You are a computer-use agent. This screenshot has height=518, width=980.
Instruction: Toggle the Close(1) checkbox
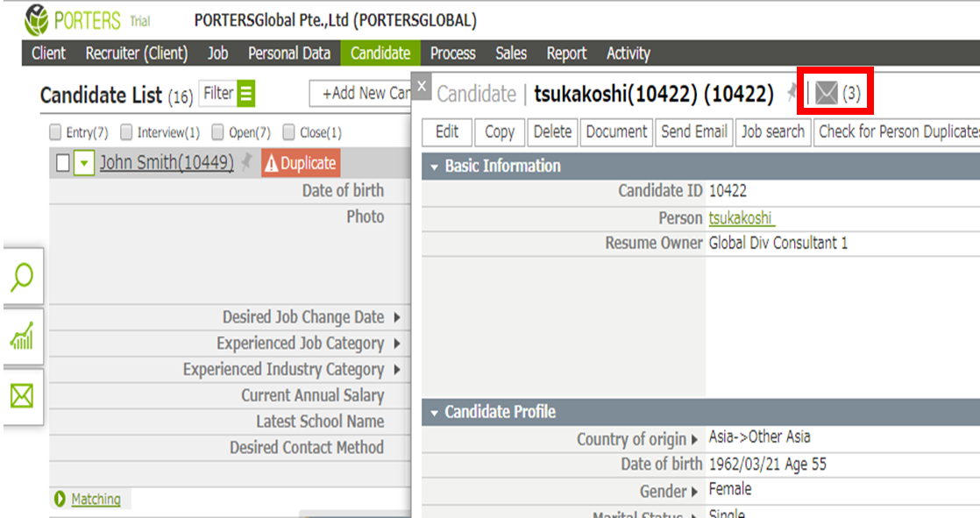click(x=288, y=131)
